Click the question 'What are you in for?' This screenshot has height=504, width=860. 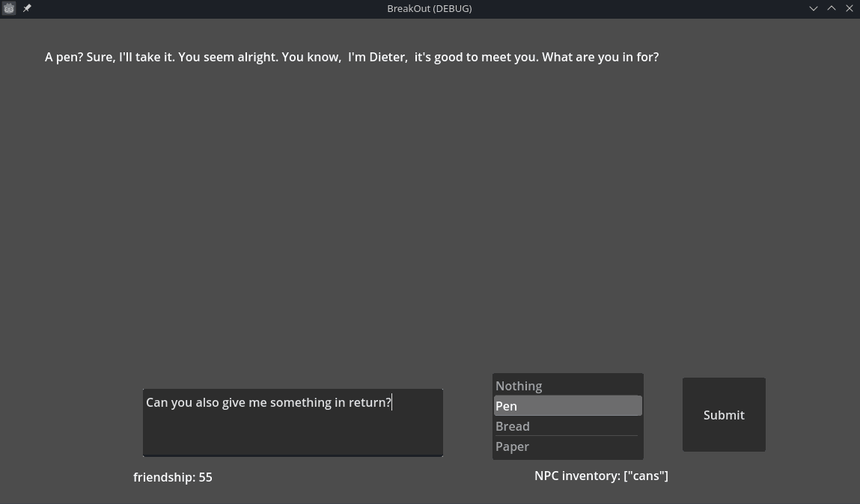(600, 57)
